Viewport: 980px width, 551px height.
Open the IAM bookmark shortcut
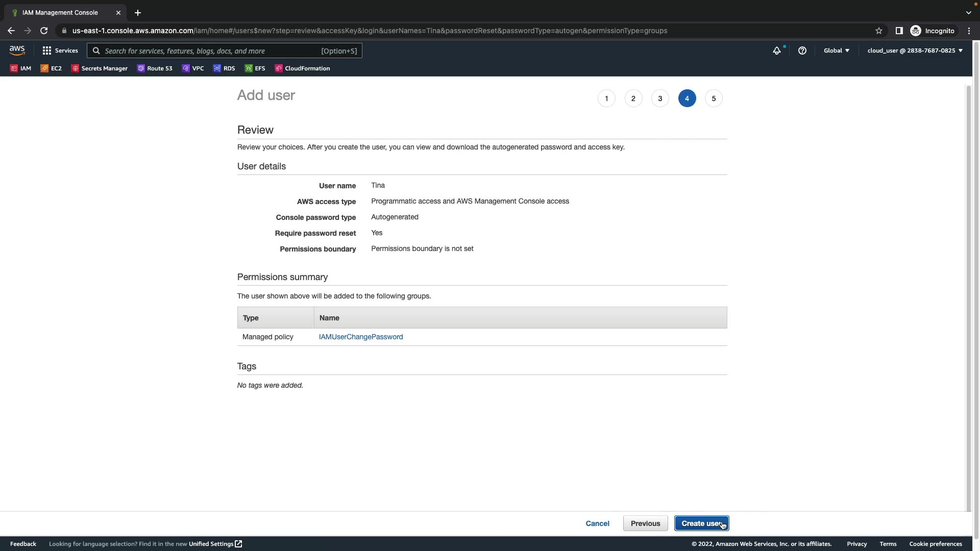[20, 68]
